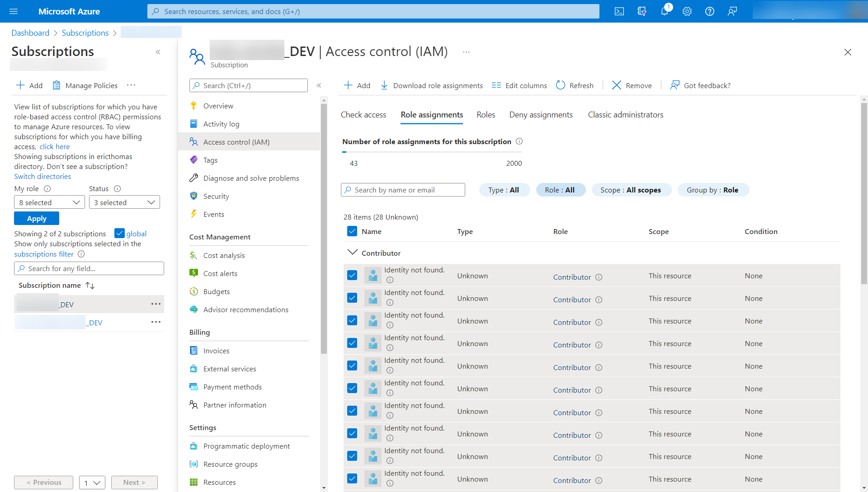Open the help question mark icon
Viewport: 868px width, 492px height.
tap(710, 11)
